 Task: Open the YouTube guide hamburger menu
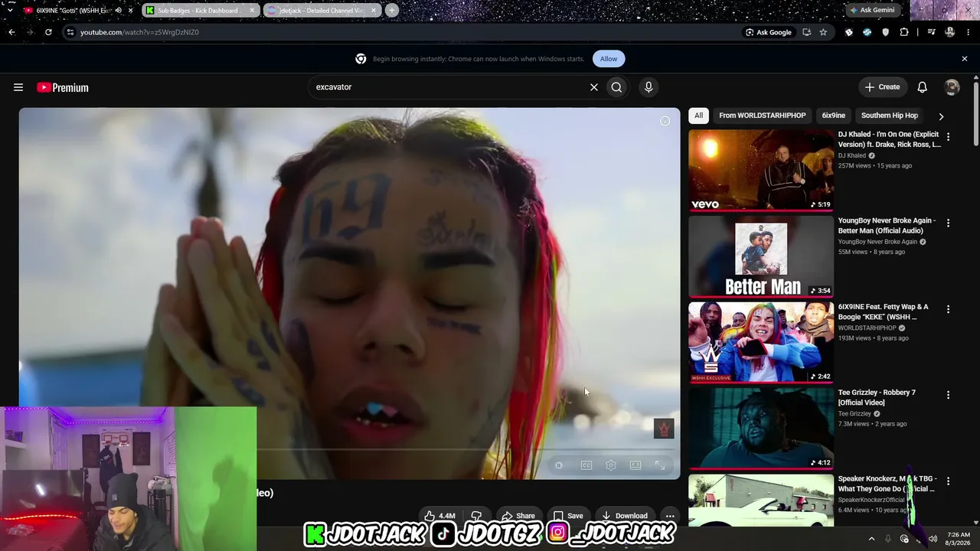(18, 87)
